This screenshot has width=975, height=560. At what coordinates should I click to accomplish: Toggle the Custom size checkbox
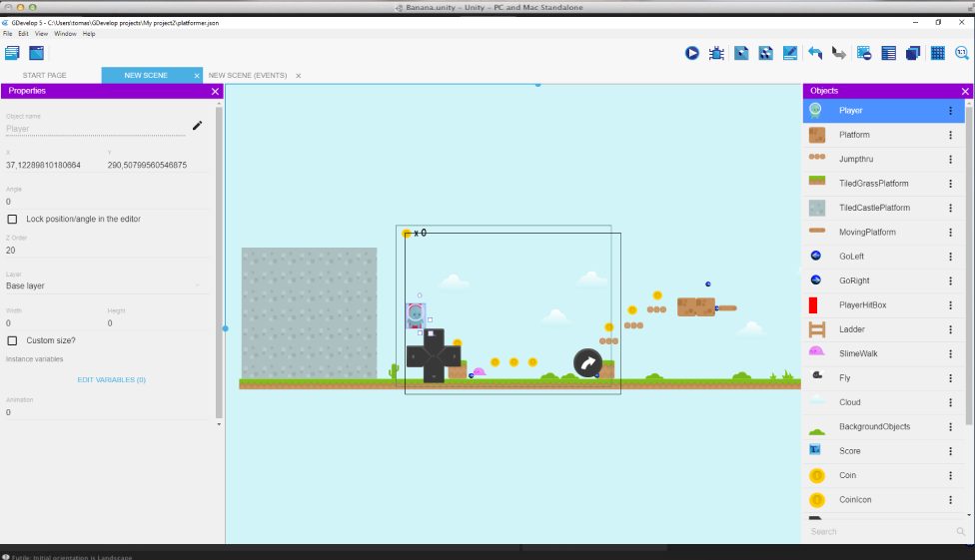coord(12,340)
